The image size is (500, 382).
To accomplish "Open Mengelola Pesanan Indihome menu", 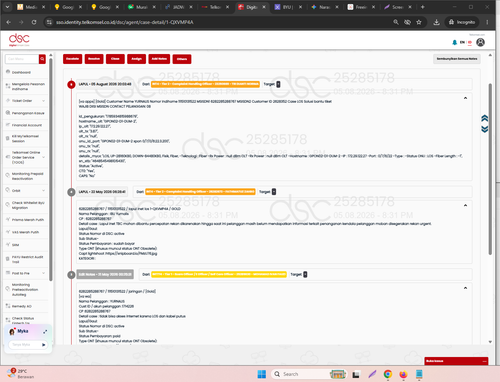I will [x=25, y=86].
